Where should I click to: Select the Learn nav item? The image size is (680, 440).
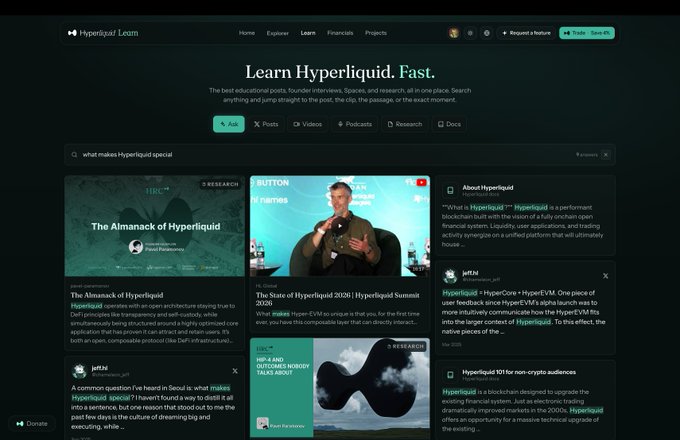tap(308, 33)
